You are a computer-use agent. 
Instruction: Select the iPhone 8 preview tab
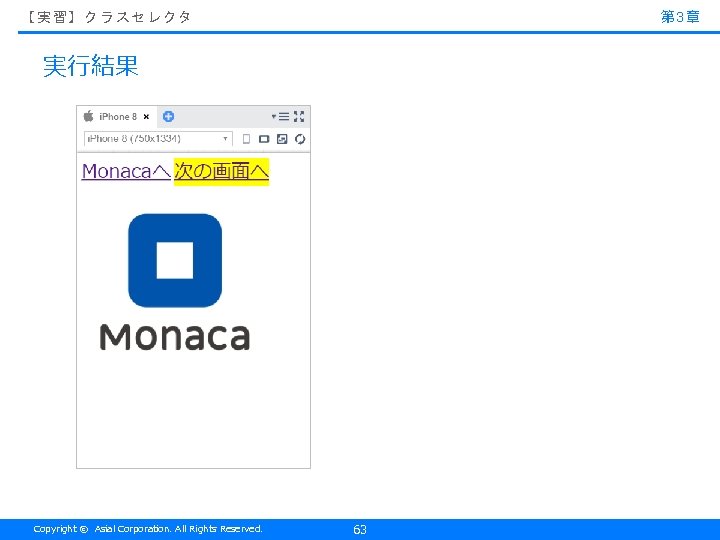pos(117,117)
